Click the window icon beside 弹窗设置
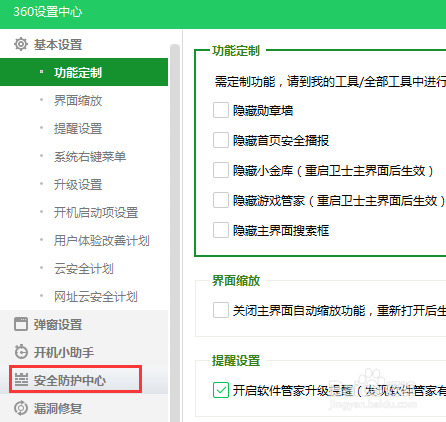The image size is (446, 422). (21, 324)
